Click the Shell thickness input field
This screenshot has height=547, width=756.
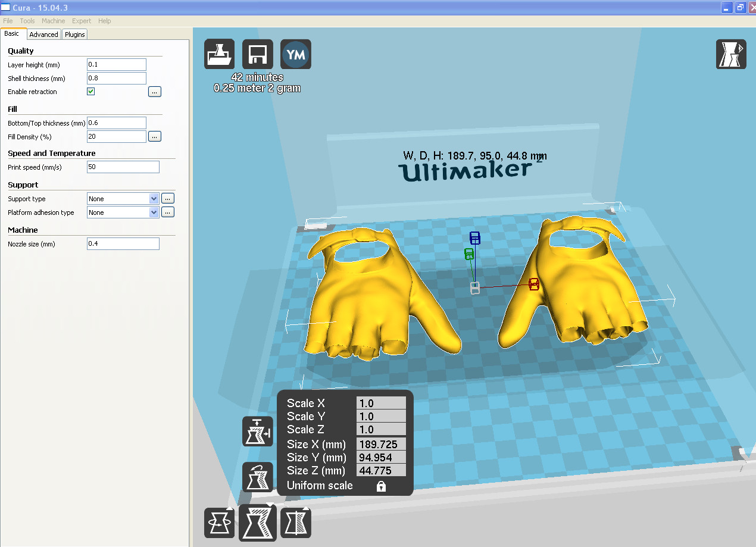(x=117, y=78)
